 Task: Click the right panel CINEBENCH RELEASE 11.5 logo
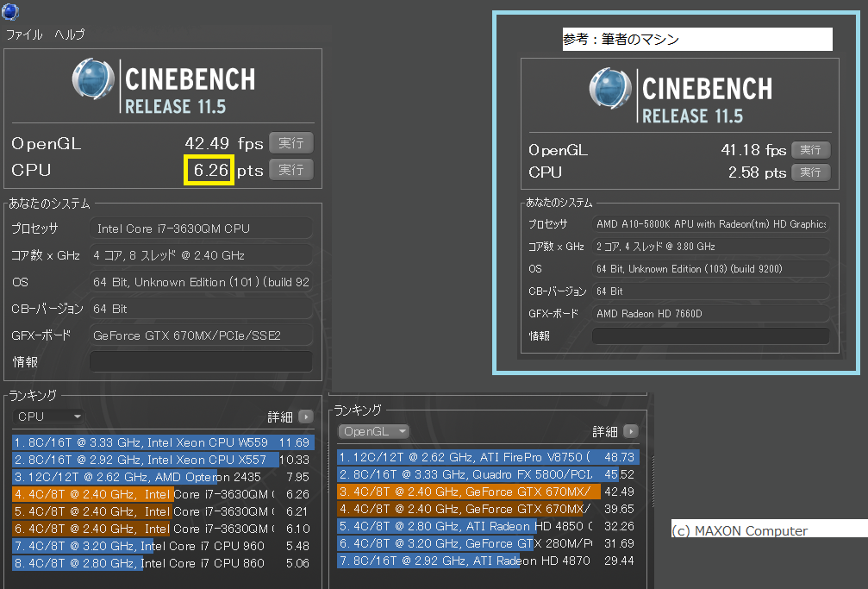pos(681,96)
